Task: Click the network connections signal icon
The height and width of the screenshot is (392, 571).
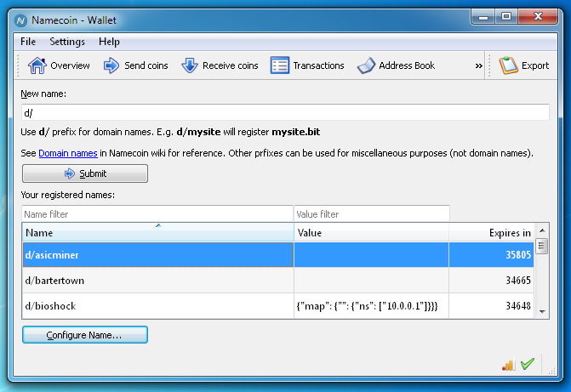Action: click(508, 365)
